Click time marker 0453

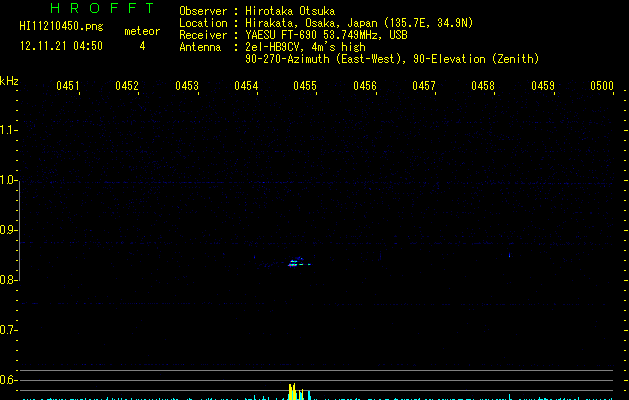tap(187, 86)
